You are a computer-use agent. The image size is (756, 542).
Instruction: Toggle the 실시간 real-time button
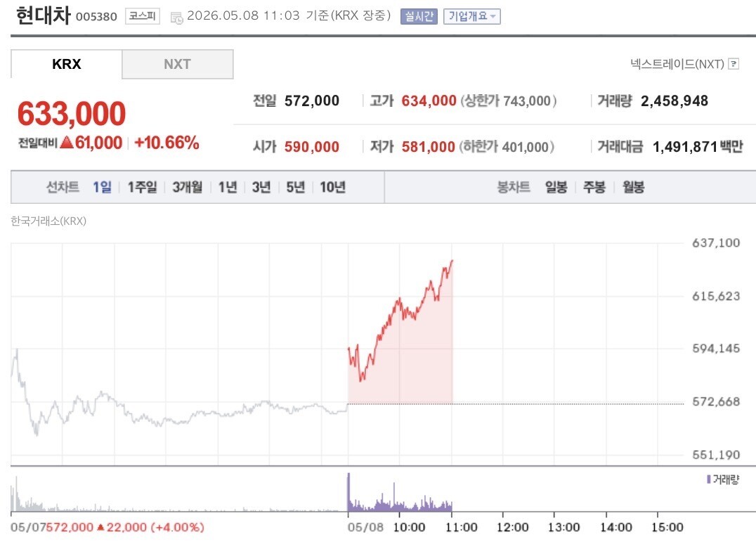(419, 16)
